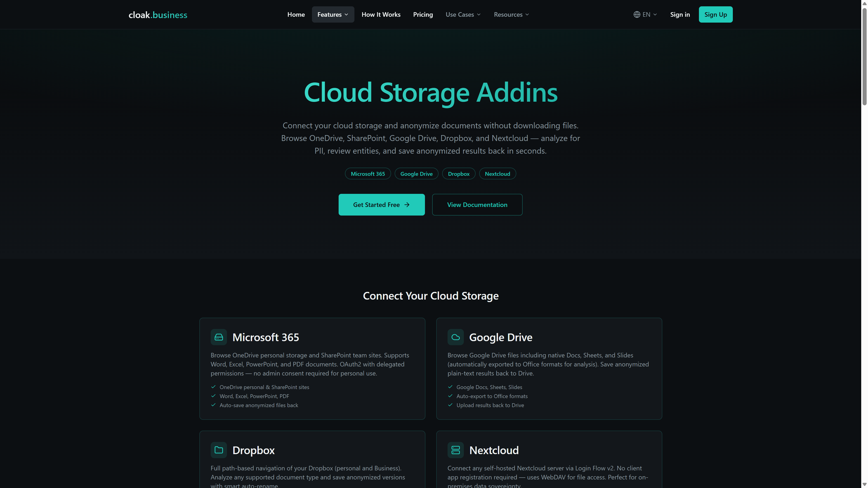
Task: Click the Sign Up button
Action: [x=715, y=14]
